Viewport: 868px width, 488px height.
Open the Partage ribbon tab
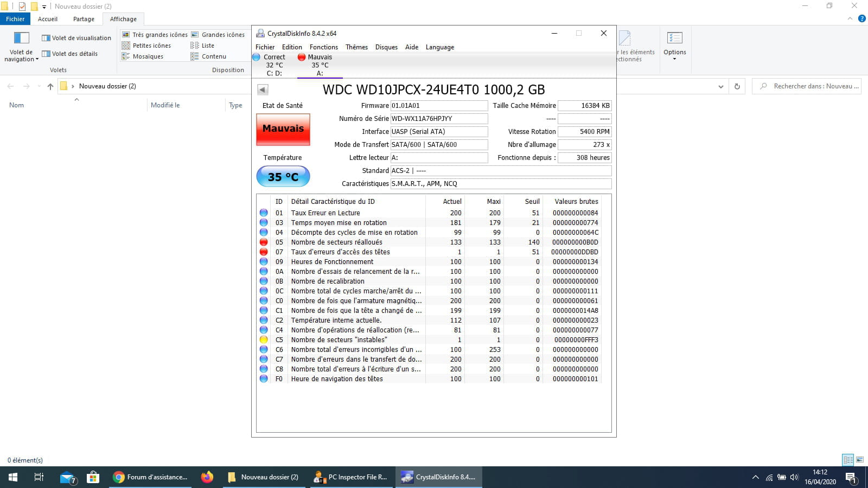point(84,19)
